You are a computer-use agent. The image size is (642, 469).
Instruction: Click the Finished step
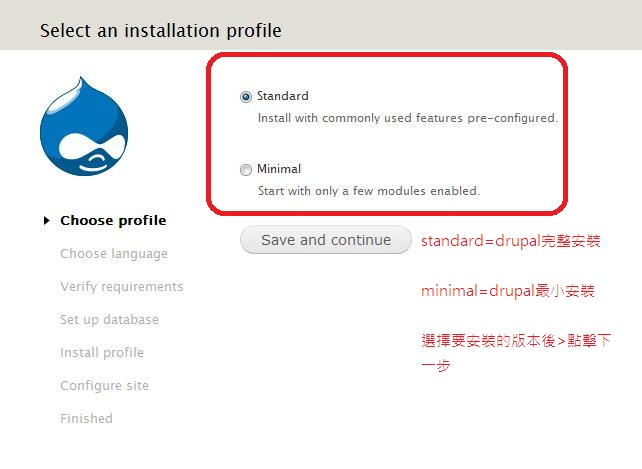[86, 418]
